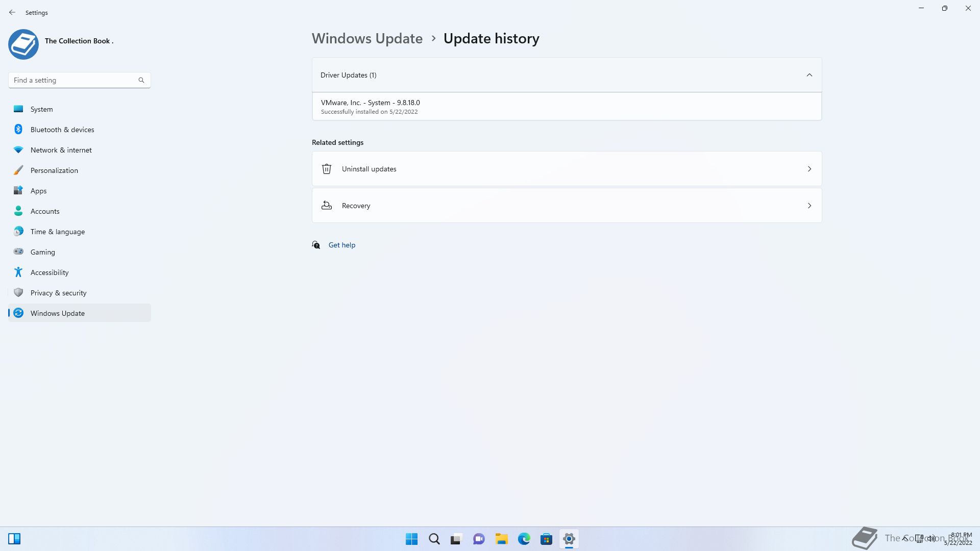Viewport: 980px width, 551px height.
Task: Open the Uninstall updates page
Action: pyautogui.click(x=567, y=169)
